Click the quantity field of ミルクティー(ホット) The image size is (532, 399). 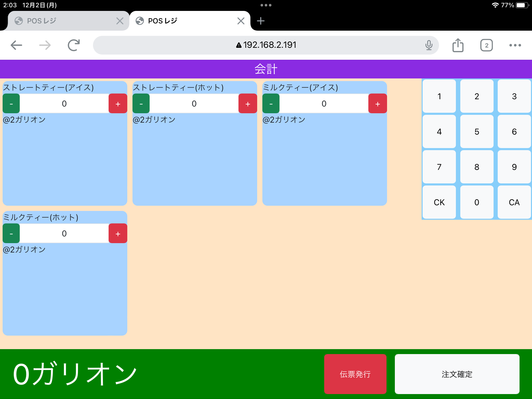(x=64, y=233)
